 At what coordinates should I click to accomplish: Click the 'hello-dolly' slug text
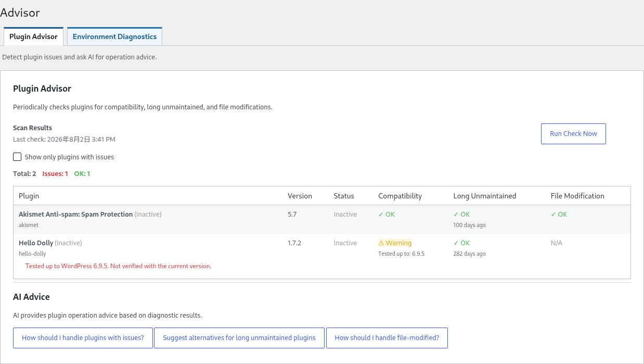[x=32, y=254]
